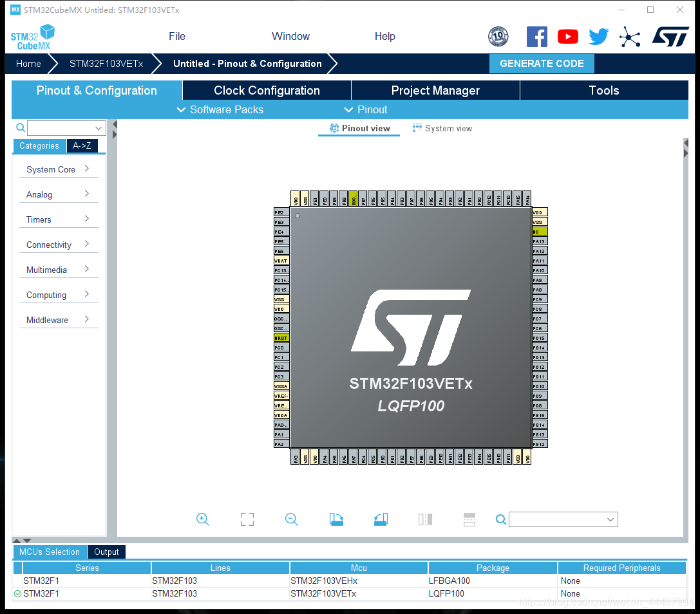700x614 pixels.
Task: Click the green check icon on STM32F103VETx row
Action: click(x=18, y=594)
